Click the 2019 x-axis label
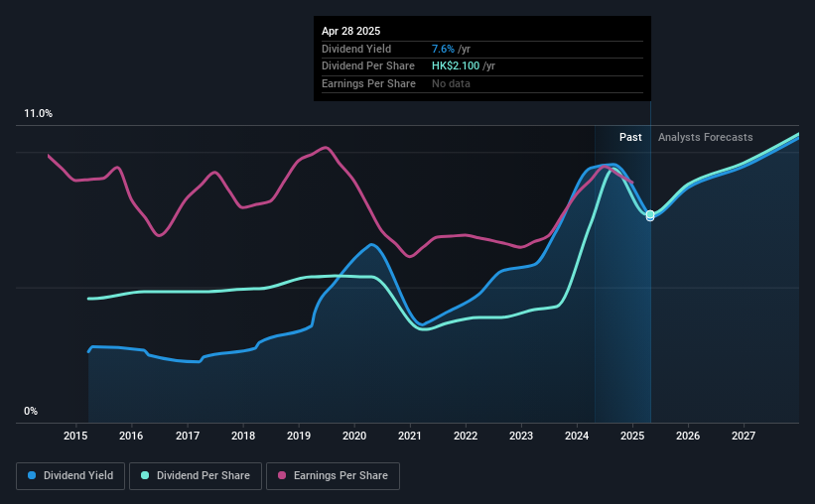The width and height of the screenshot is (815, 504). tap(299, 436)
